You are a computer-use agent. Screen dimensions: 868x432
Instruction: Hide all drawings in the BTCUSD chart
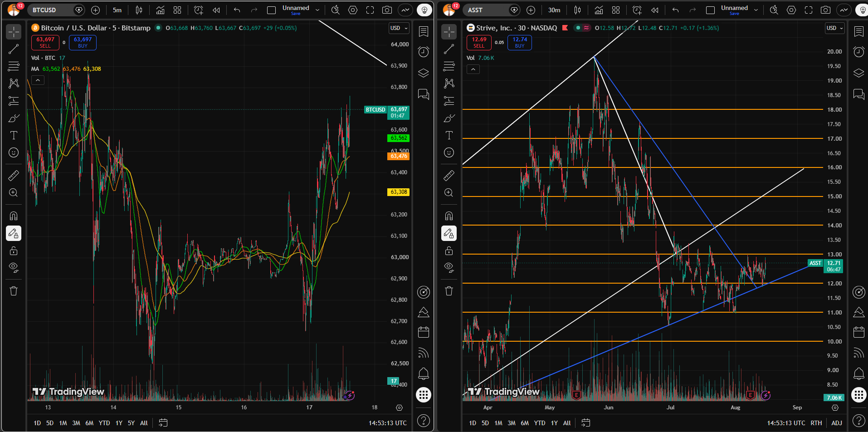tap(14, 268)
